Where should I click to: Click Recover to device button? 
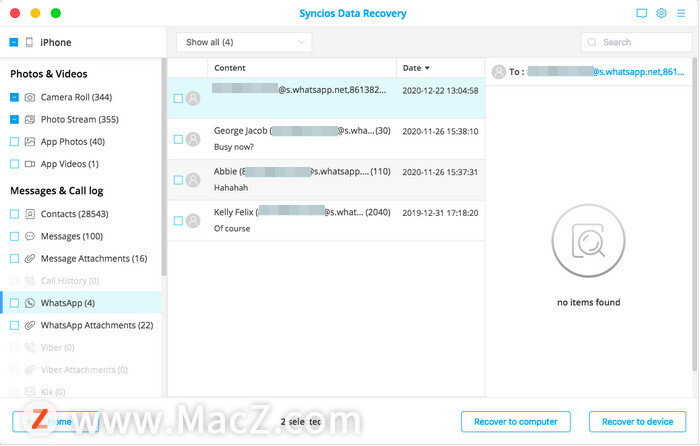point(638,422)
